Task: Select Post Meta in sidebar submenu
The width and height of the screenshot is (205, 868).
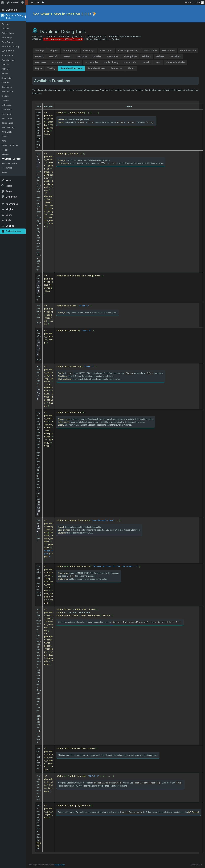Action: coord(7,114)
